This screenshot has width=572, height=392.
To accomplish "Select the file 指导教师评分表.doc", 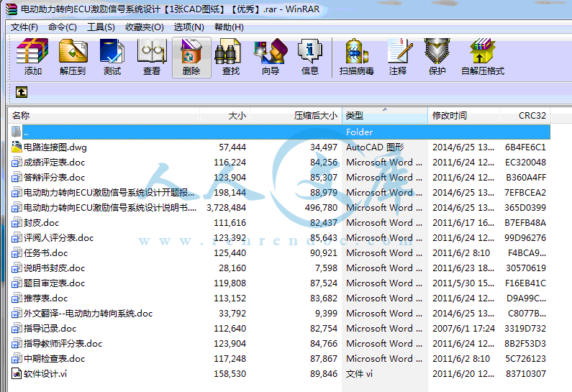I will click(x=63, y=344).
